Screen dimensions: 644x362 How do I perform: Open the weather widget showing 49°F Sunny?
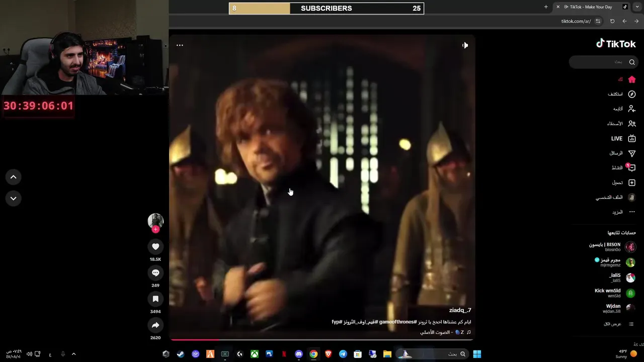coord(627,354)
